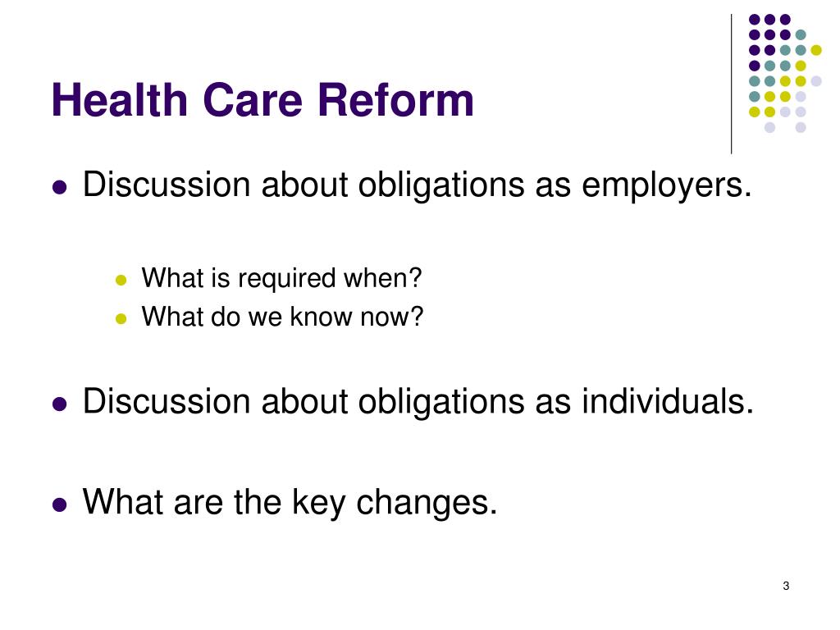This screenshot has height=630, width=840.
Task: Click the word 'changes' in last bullet
Action: [427, 504]
